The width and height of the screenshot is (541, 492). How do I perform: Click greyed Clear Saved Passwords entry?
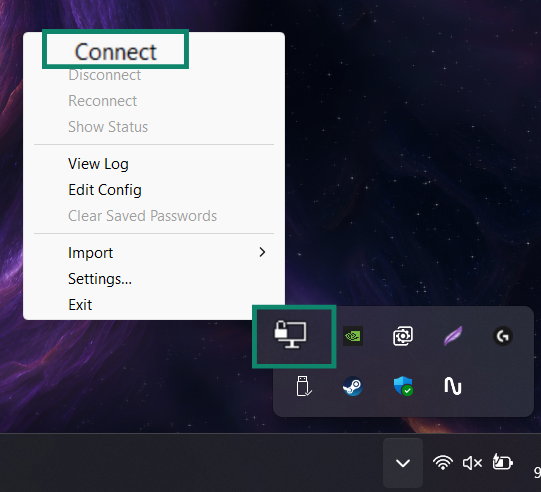click(142, 216)
